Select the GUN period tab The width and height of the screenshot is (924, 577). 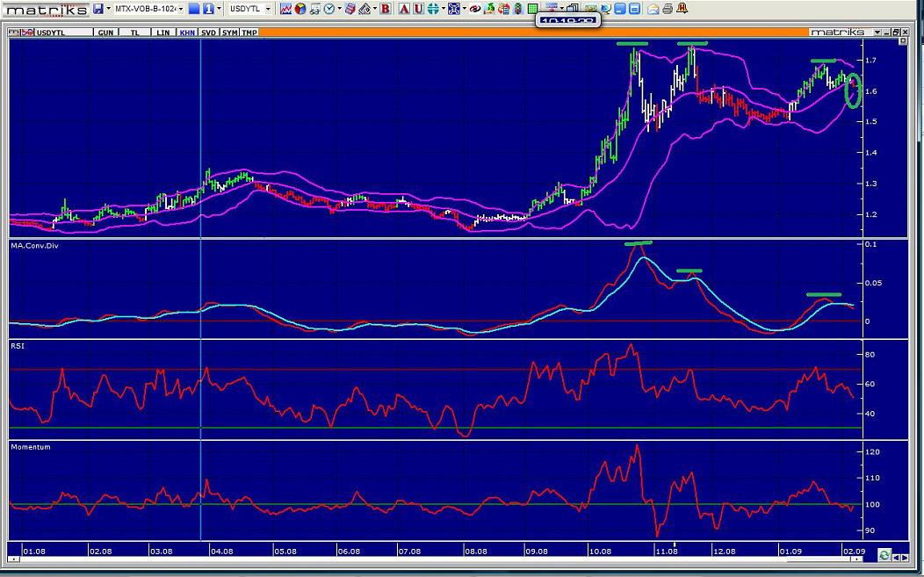105,32
